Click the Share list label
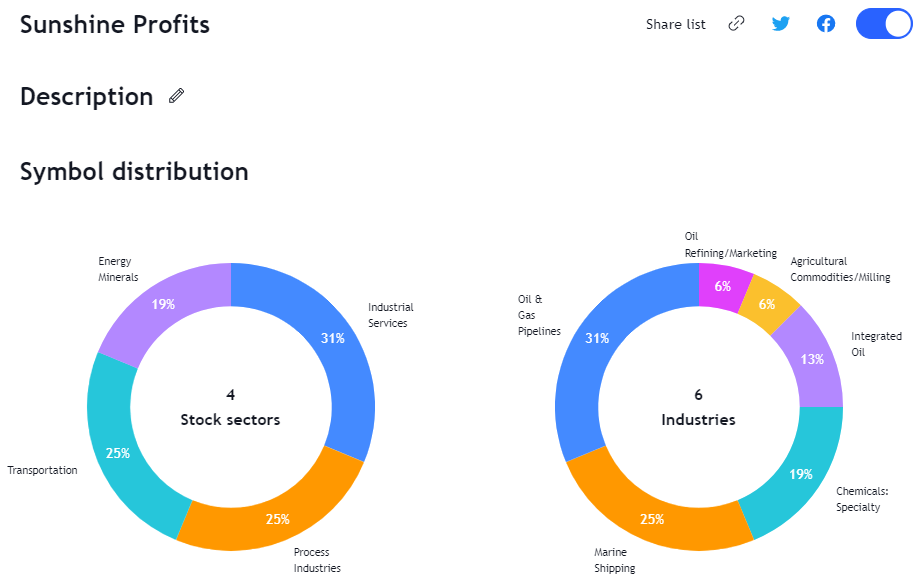The image size is (916, 581). tap(675, 25)
